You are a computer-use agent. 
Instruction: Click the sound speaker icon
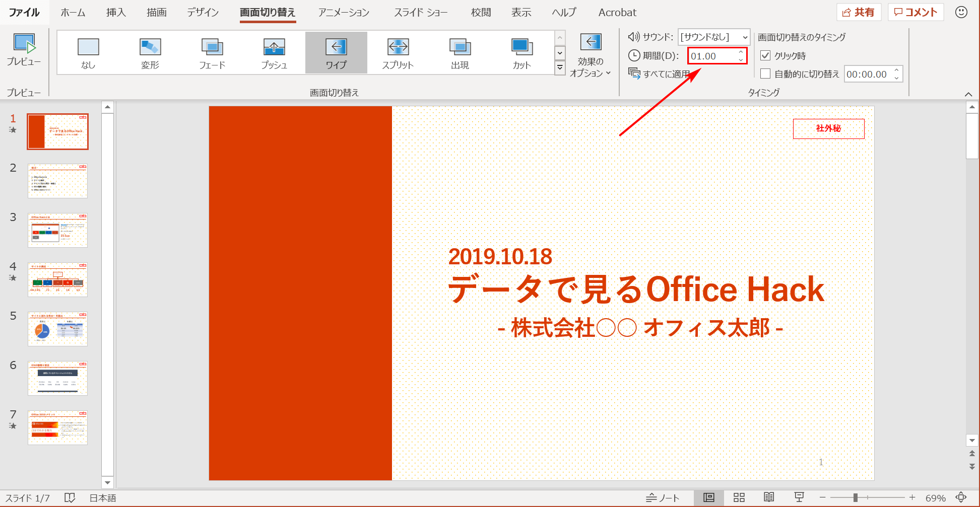[634, 37]
